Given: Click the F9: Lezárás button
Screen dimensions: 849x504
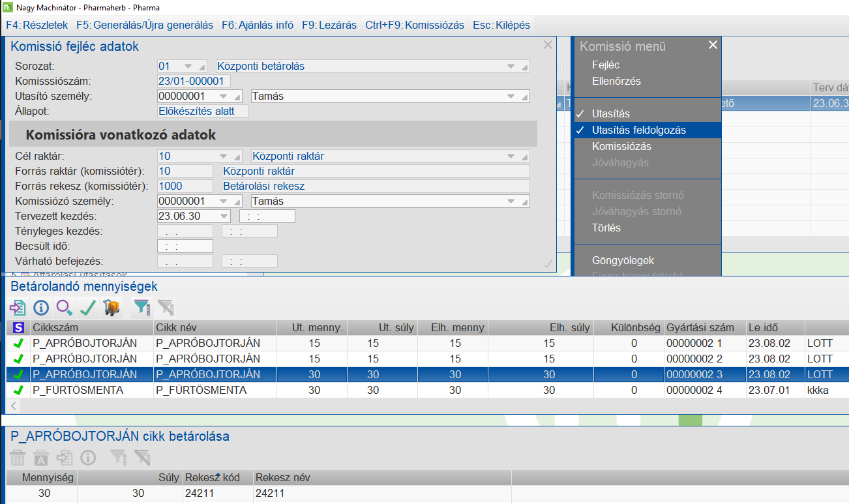Looking at the screenshot, I should pos(329,25).
